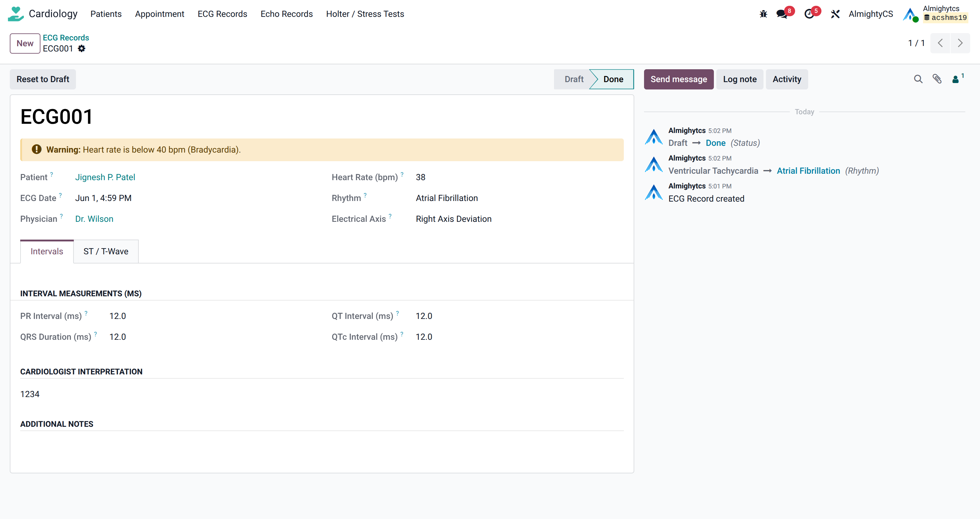Click the ECG Record created message
Image resolution: width=980 pixels, height=519 pixels.
706,199
